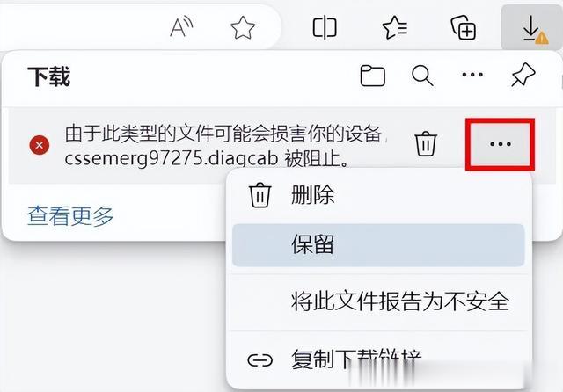Open the Favorites list icon
Image resolution: width=563 pixels, height=392 pixels.
pos(395,27)
